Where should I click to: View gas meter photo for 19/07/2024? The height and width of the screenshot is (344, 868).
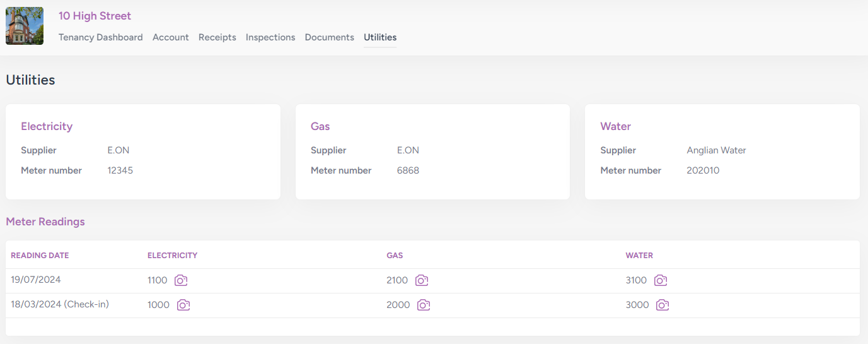(422, 280)
